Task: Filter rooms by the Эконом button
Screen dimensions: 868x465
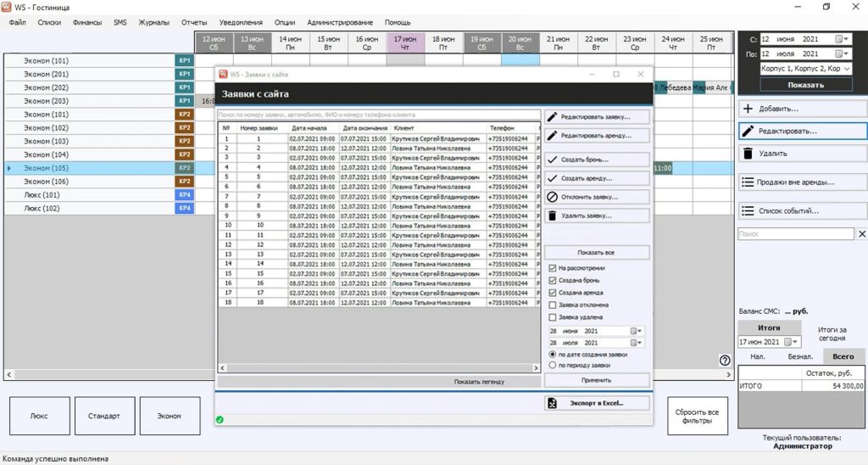Action: (170, 417)
